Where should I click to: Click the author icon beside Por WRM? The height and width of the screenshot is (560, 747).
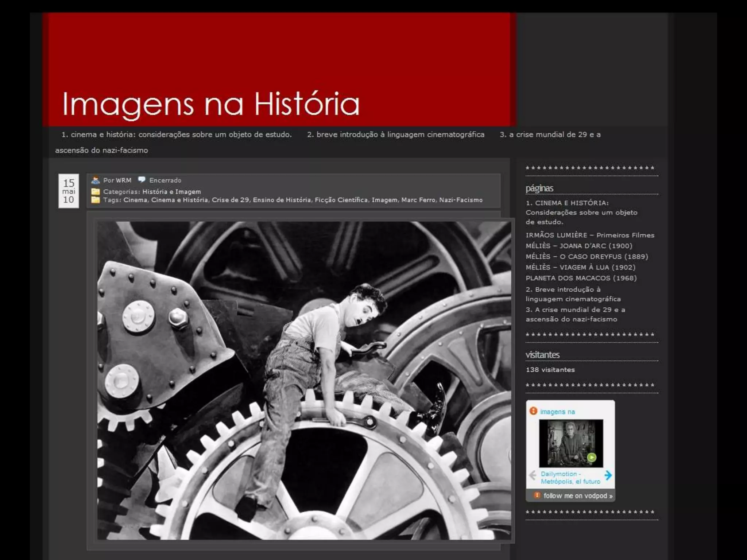[96, 180]
